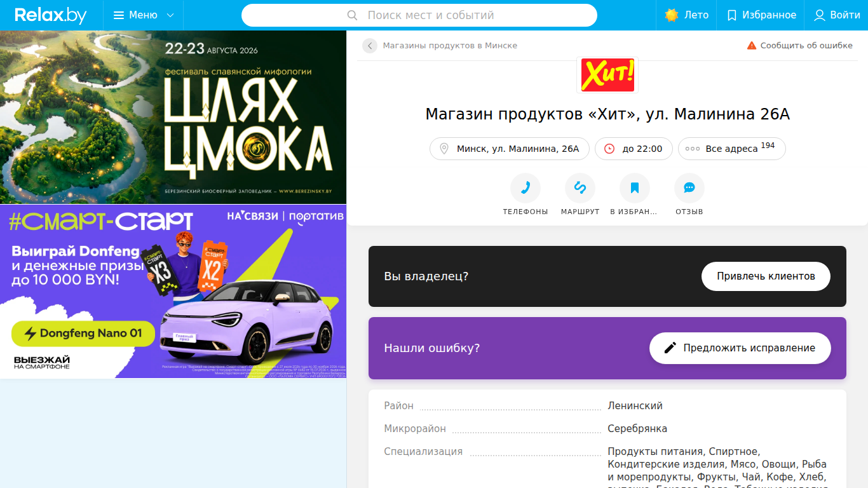Image resolution: width=868 pixels, height=488 pixels.
Task: Click the Специализация label
Action: coord(423,452)
